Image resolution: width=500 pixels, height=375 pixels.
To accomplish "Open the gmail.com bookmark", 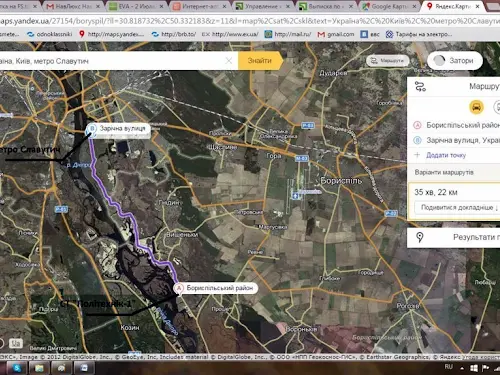I will tap(336, 34).
